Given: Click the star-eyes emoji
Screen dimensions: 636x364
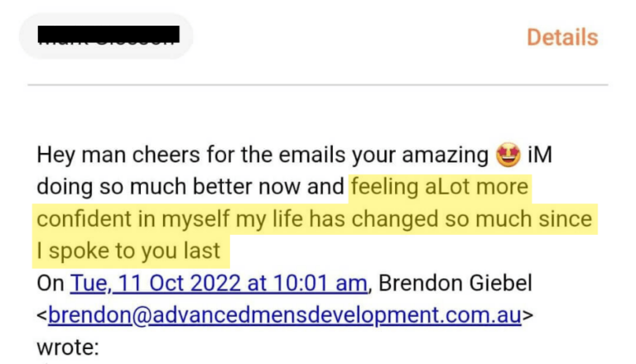Looking at the screenshot, I should [x=508, y=155].
